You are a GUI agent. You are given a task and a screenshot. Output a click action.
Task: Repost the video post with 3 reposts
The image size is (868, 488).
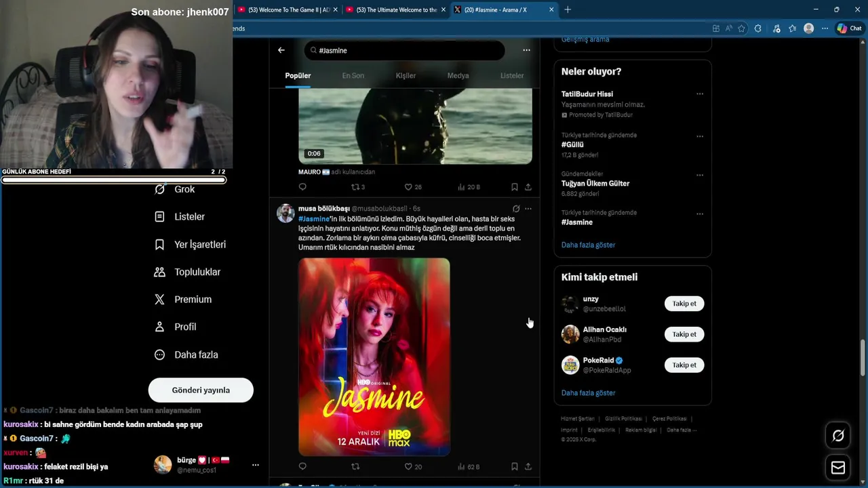357,187
